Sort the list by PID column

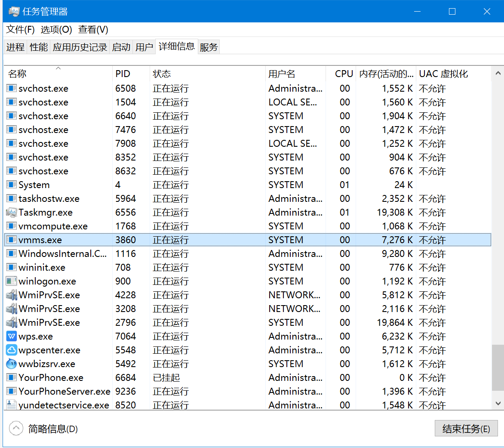(123, 74)
